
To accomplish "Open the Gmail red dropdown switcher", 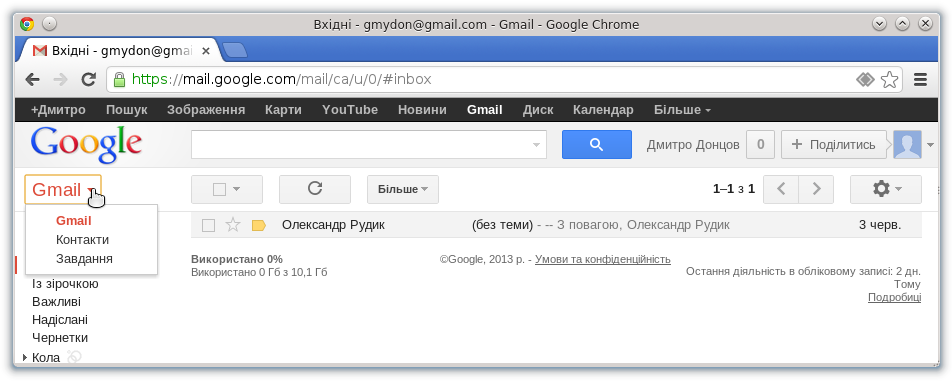I will click(63, 189).
